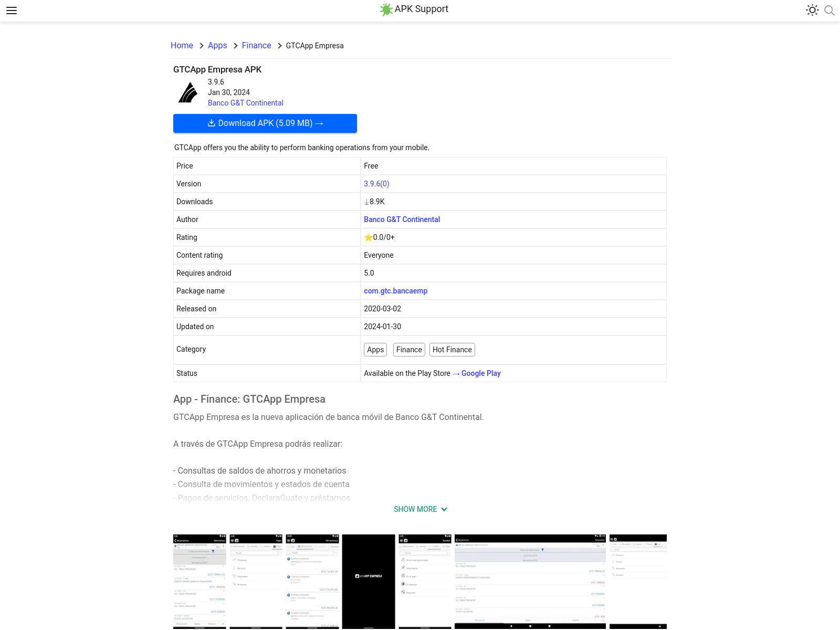
Task: Click the Jan 30, 2024 date under version
Action: tap(229, 92)
